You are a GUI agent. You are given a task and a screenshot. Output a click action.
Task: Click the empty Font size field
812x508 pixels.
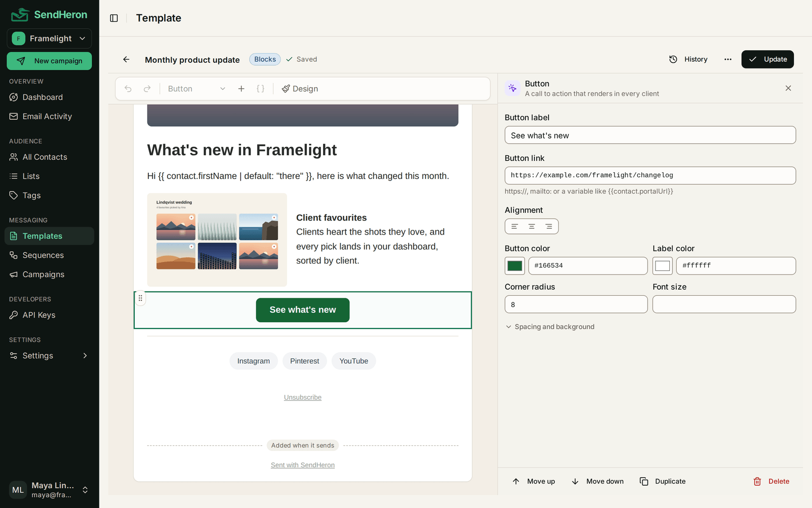tap(724, 305)
